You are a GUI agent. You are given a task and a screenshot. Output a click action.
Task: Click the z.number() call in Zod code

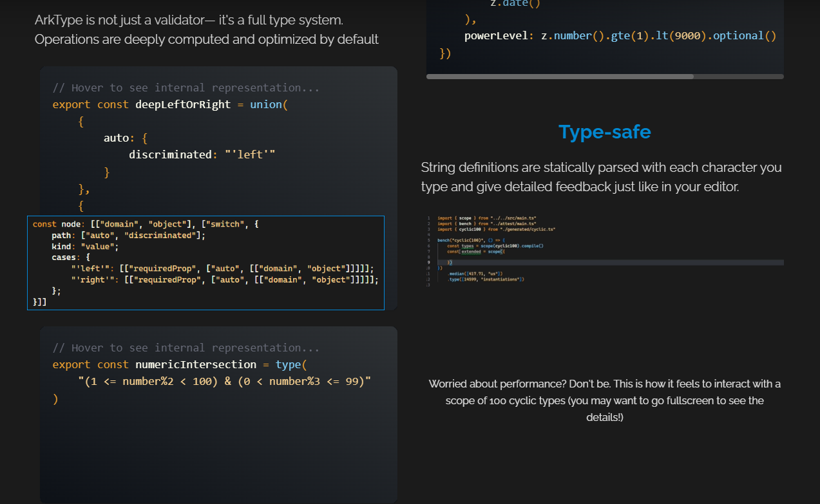coord(569,36)
